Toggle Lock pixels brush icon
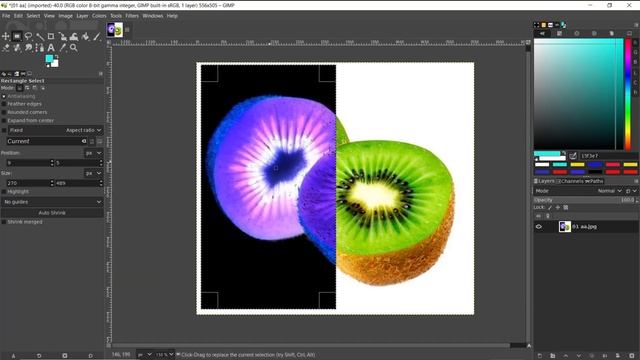Screen dimensions: 640x360 (550, 207)
